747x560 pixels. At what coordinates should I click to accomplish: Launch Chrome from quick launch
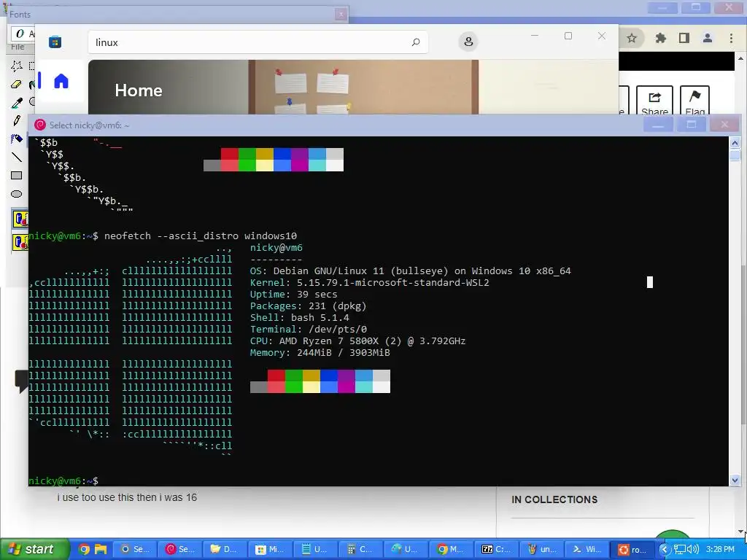[84, 549]
